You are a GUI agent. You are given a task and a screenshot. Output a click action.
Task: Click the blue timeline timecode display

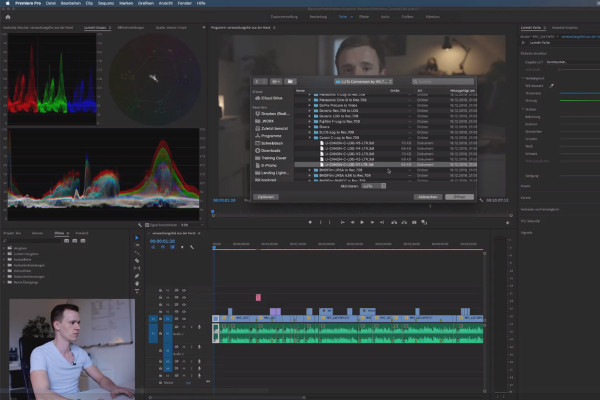[x=162, y=241]
